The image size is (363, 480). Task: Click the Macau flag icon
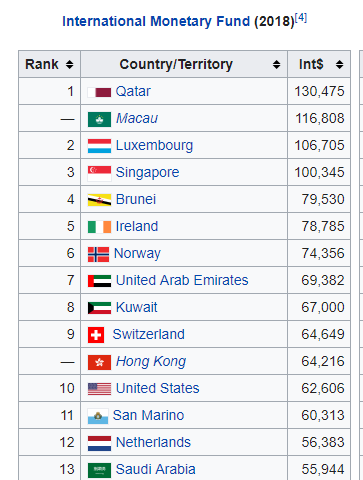(99, 119)
